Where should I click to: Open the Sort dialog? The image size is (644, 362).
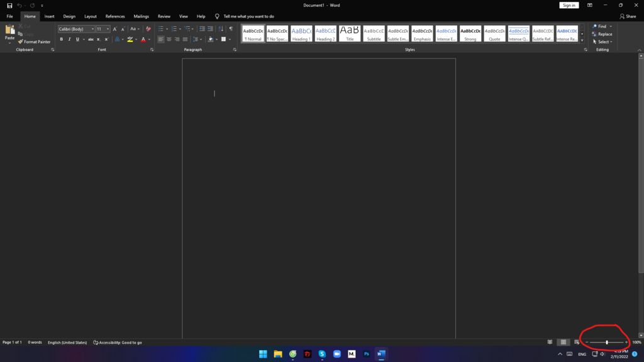click(221, 29)
